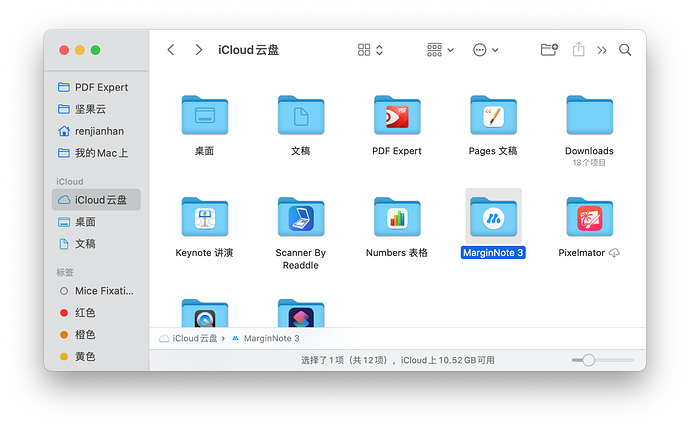Screen dimensions: 690x428
Task: Click the status bar selection info text
Action: click(397, 360)
